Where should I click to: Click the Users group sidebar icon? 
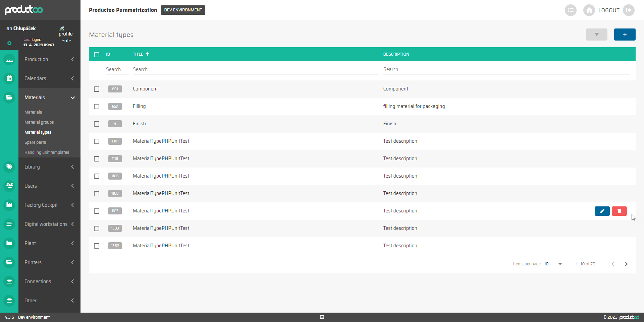pos(9,186)
